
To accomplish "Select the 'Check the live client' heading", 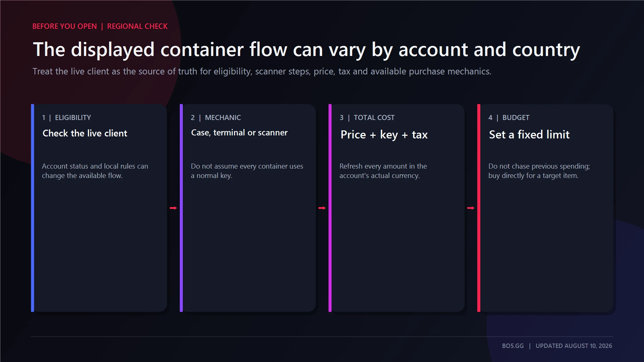I will tap(85, 133).
